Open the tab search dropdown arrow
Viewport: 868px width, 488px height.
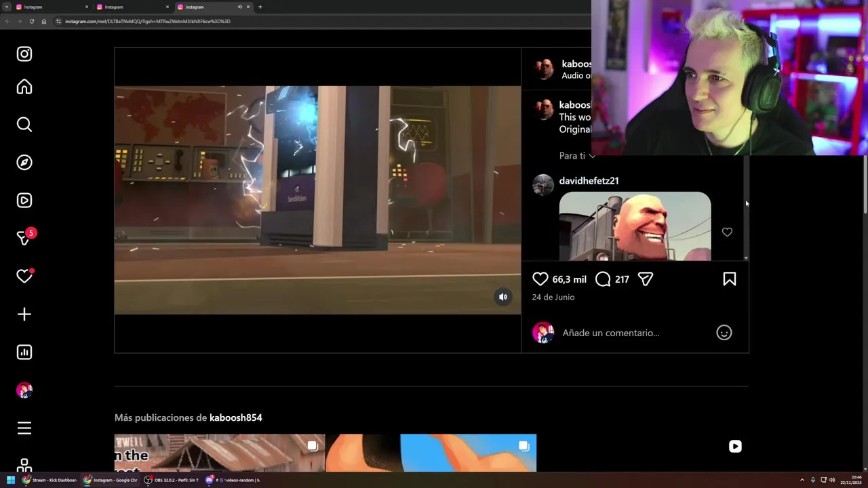pyautogui.click(x=6, y=7)
